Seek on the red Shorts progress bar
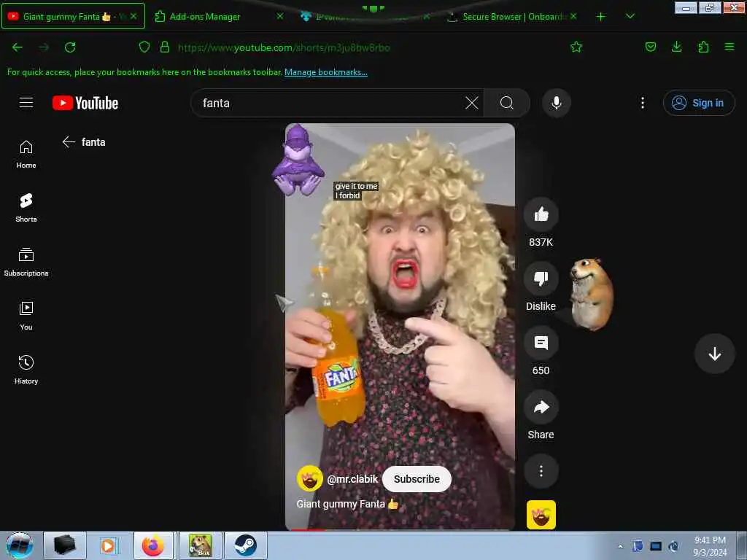 (x=400, y=529)
